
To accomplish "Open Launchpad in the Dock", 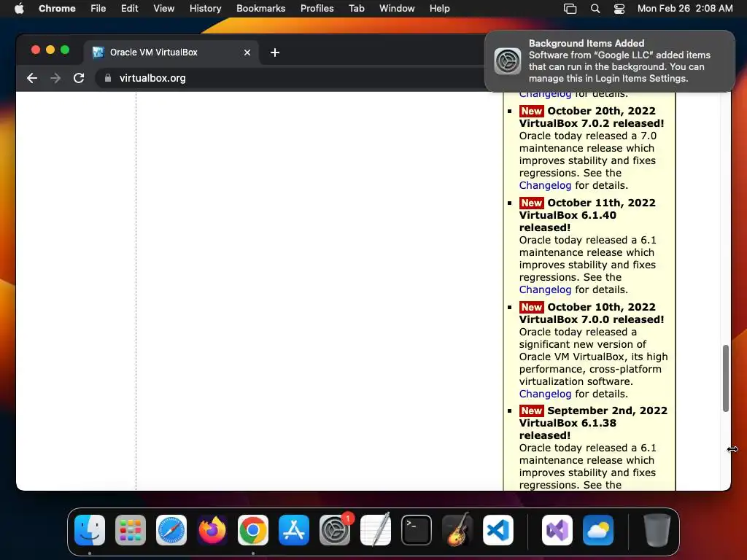I will tap(131, 529).
